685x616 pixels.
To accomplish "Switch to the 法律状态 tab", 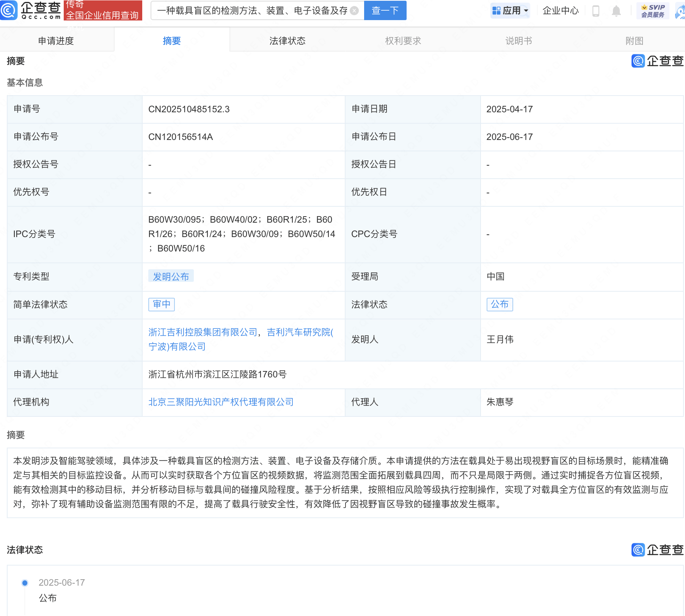I will click(x=288, y=41).
